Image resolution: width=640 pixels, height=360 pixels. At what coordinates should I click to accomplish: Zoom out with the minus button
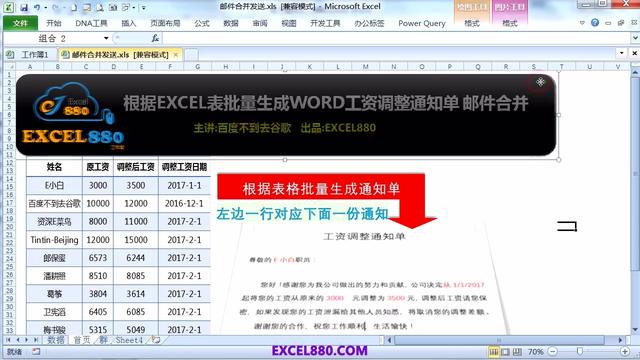pos(553,351)
